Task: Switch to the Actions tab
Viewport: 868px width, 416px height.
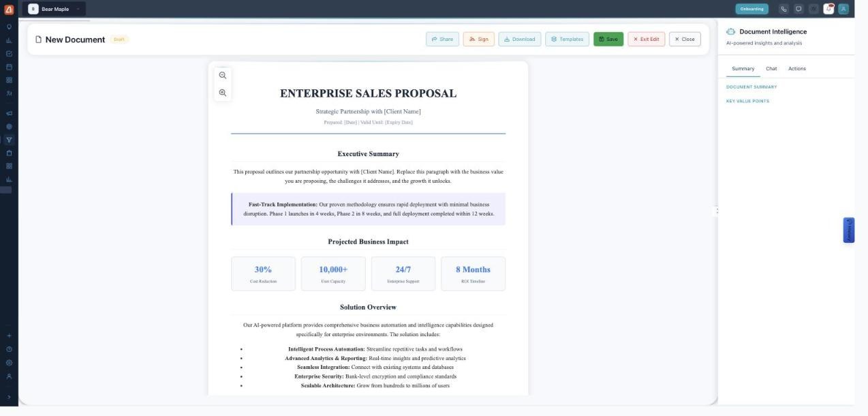Action: pyautogui.click(x=797, y=69)
